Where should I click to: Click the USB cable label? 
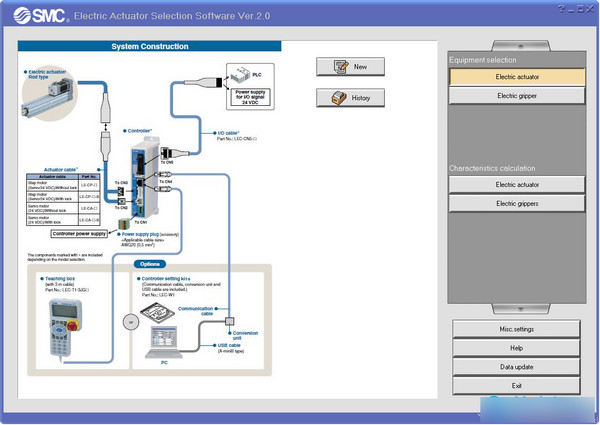pos(229,345)
